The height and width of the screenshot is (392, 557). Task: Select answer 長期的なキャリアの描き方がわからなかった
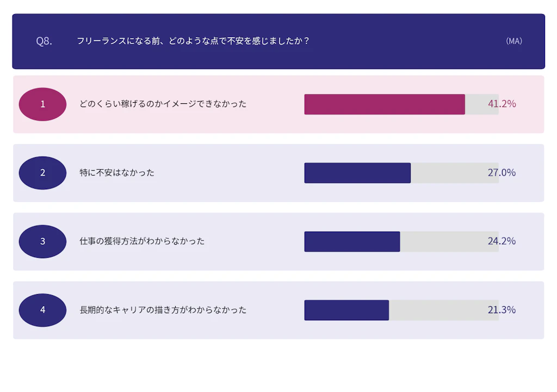163,310
